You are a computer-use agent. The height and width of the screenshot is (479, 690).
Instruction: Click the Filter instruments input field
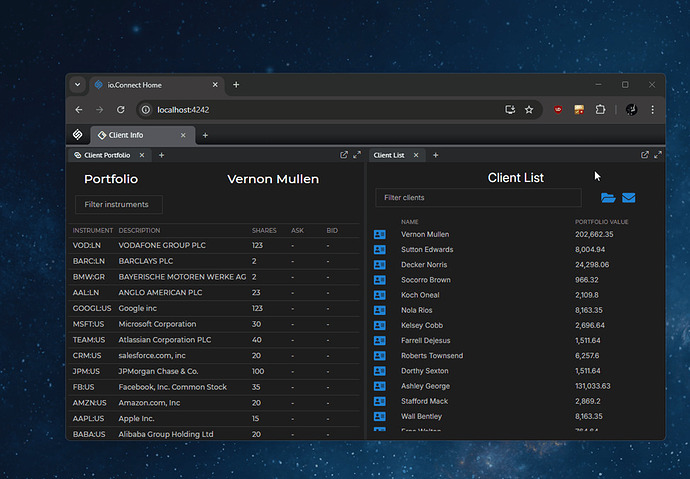118,204
